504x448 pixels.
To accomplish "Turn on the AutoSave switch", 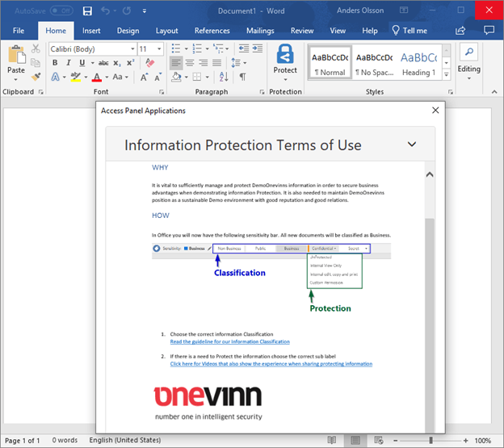I will pos(61,11).
